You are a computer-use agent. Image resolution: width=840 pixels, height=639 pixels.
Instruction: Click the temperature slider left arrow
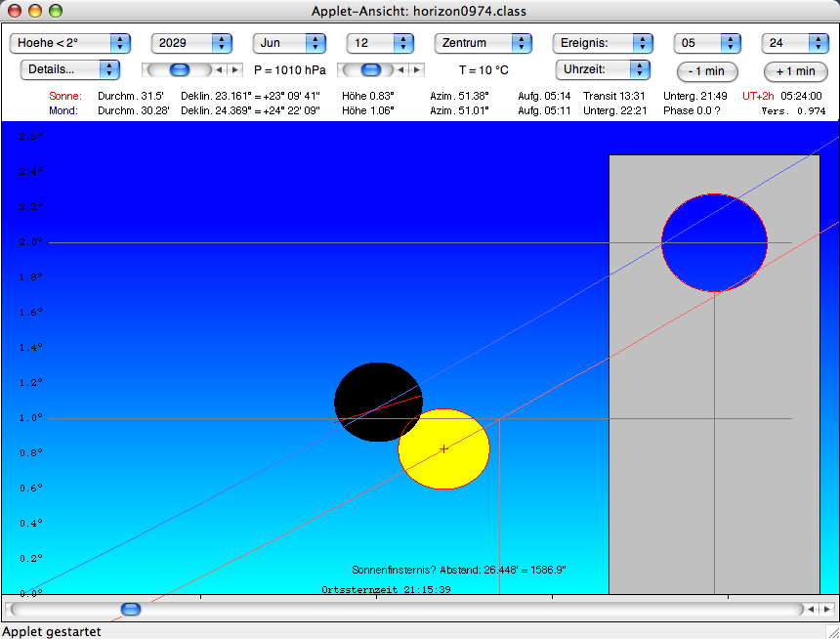(400, 69)
